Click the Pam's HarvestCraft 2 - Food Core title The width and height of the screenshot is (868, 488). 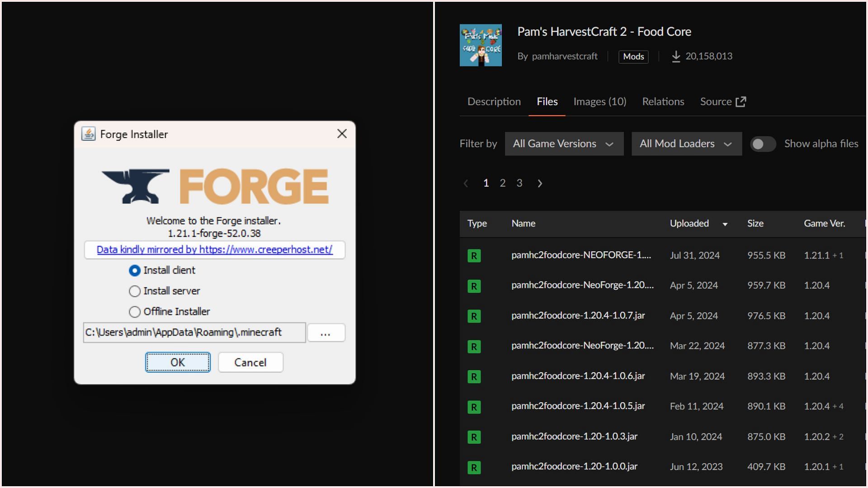pyautogui.click(x=604, y=32)
